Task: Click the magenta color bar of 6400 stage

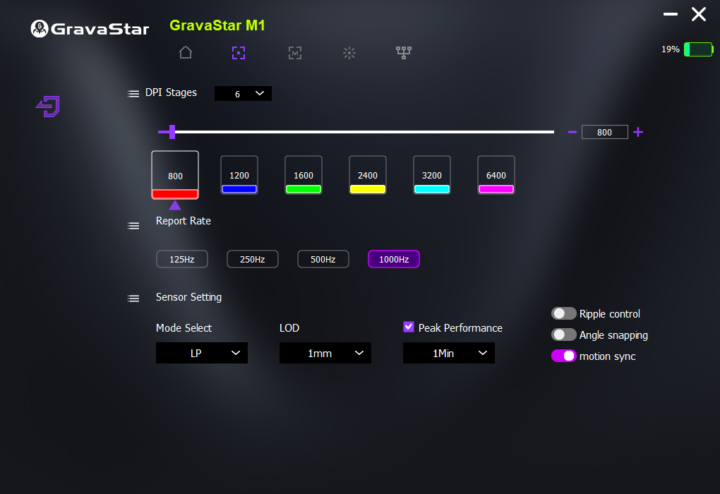Action: point(496,189)
